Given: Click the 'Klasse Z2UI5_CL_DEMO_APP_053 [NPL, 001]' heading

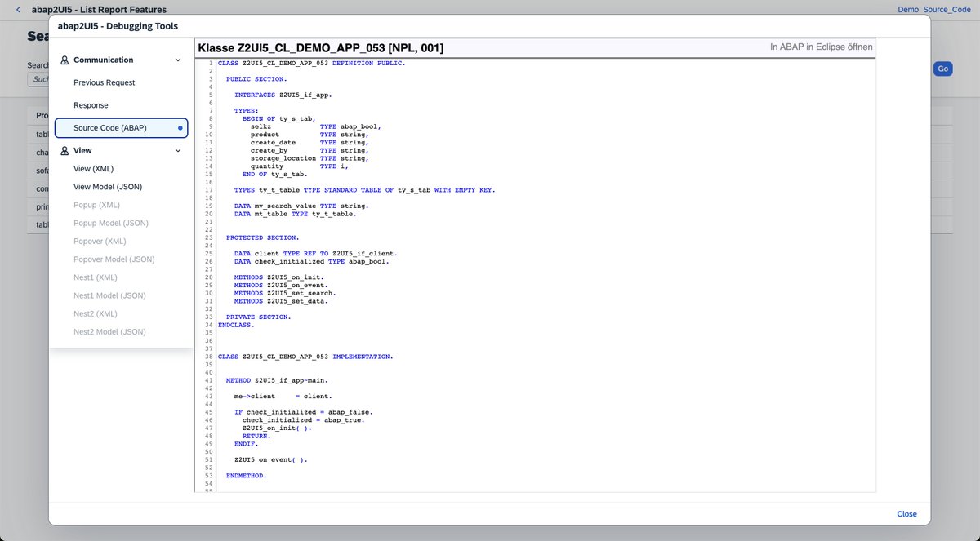Looking at the screenshot, I should tap(321, 49).
